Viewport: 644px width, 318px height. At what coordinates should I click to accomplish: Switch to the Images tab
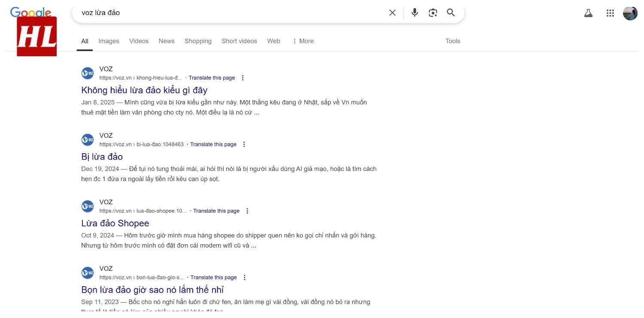point(109,41)
